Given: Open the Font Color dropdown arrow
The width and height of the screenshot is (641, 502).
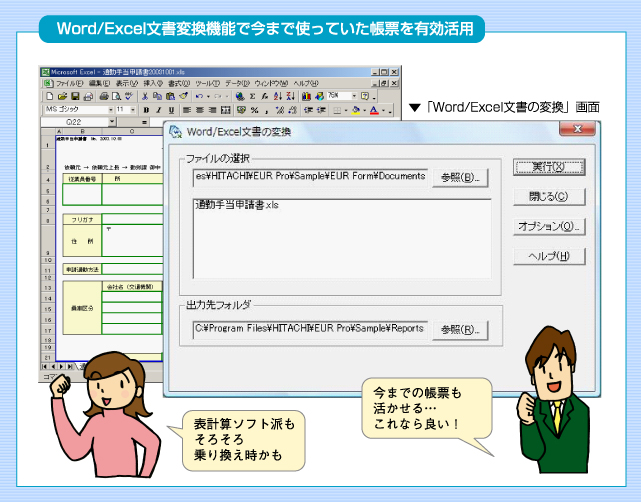Looking at the screenshot, I should (x=383, y=110).
